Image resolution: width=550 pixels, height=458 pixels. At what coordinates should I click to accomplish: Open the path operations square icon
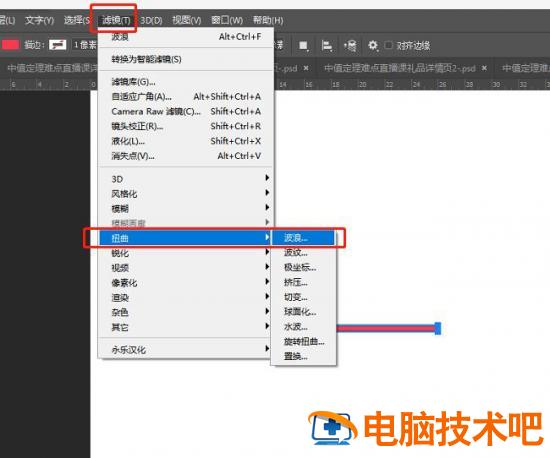click(x=303, y=46)
